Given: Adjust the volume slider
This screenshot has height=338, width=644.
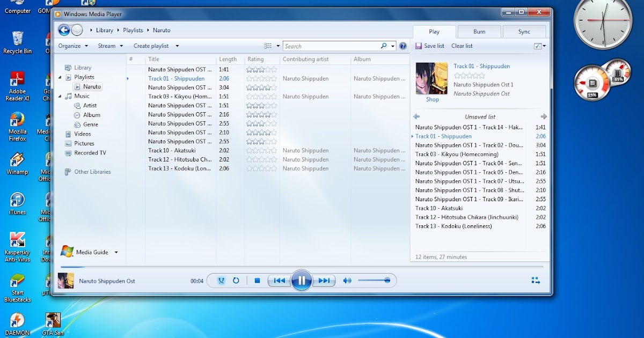Looking at the screenshot, I should tap(374, 281).
